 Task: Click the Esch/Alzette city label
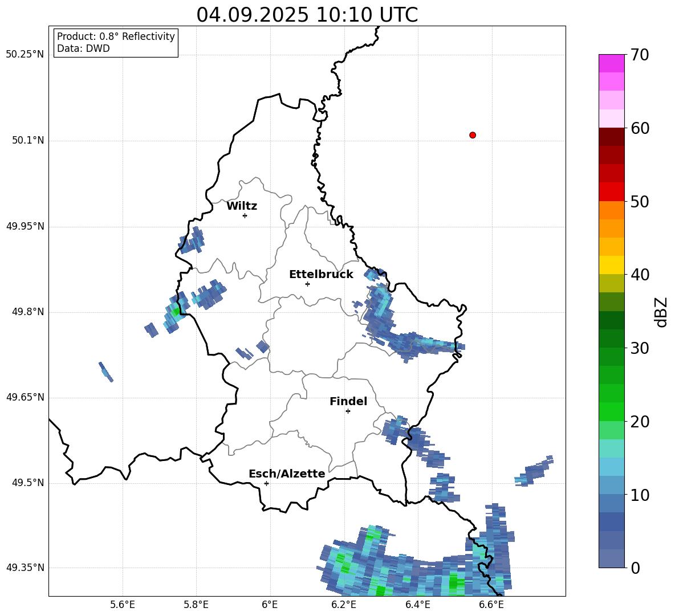pos(287,474)
